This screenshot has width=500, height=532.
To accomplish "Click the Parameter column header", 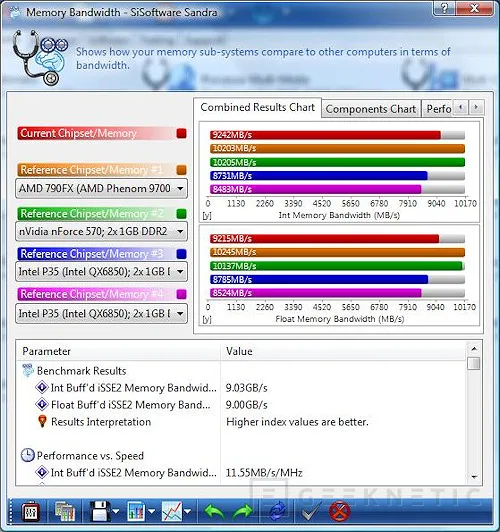I will [118, 352].
